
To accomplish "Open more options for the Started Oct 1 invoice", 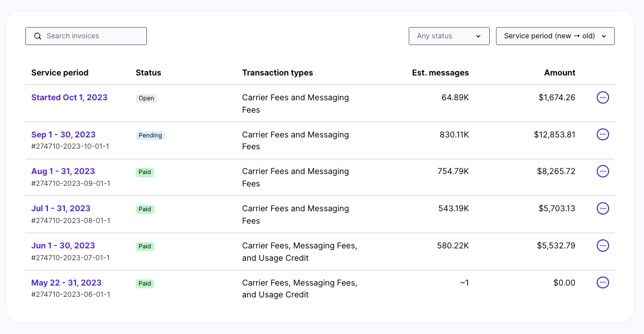I will click(602, 97).
